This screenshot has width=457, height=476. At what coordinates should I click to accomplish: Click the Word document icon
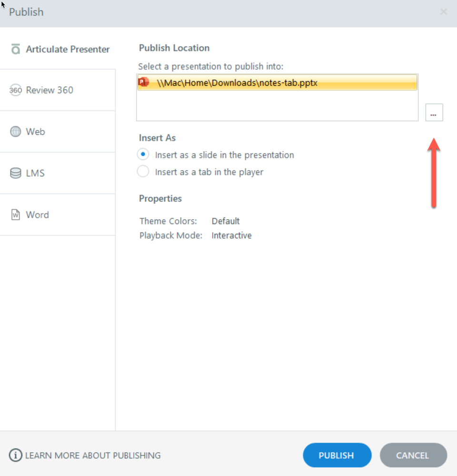(x=16, y=215)
